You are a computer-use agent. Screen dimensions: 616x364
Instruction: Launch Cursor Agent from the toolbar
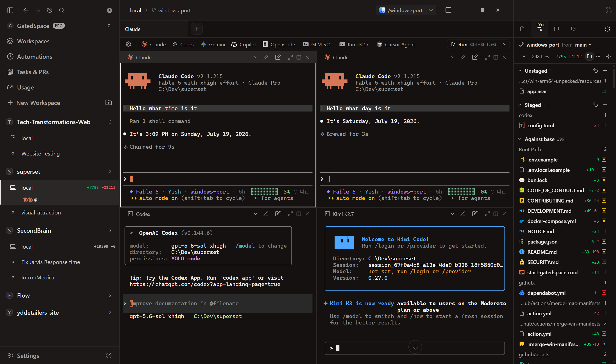tap(396, 44)
